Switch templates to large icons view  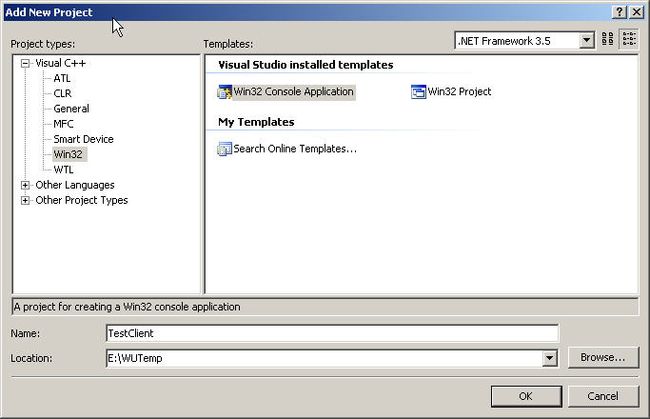pos(608,39)
